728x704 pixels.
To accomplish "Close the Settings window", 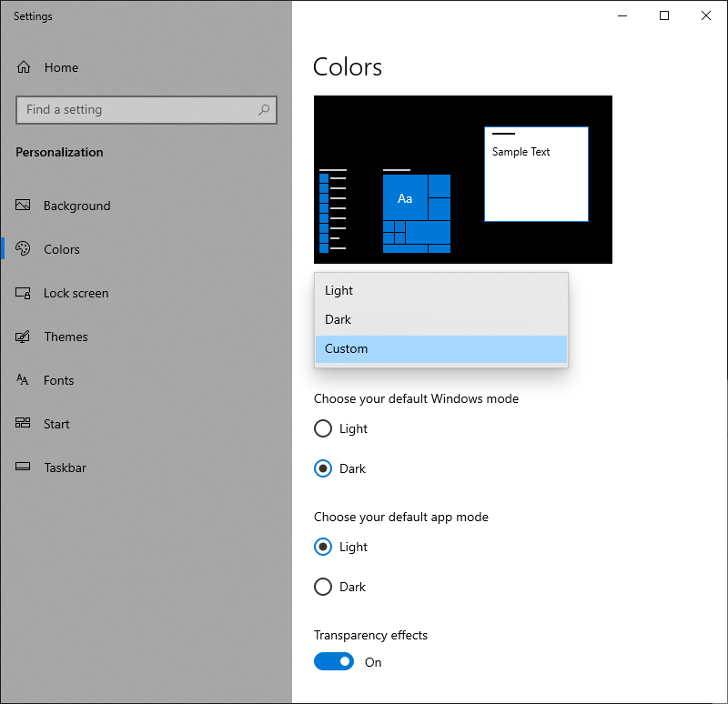I will [706, 15].
